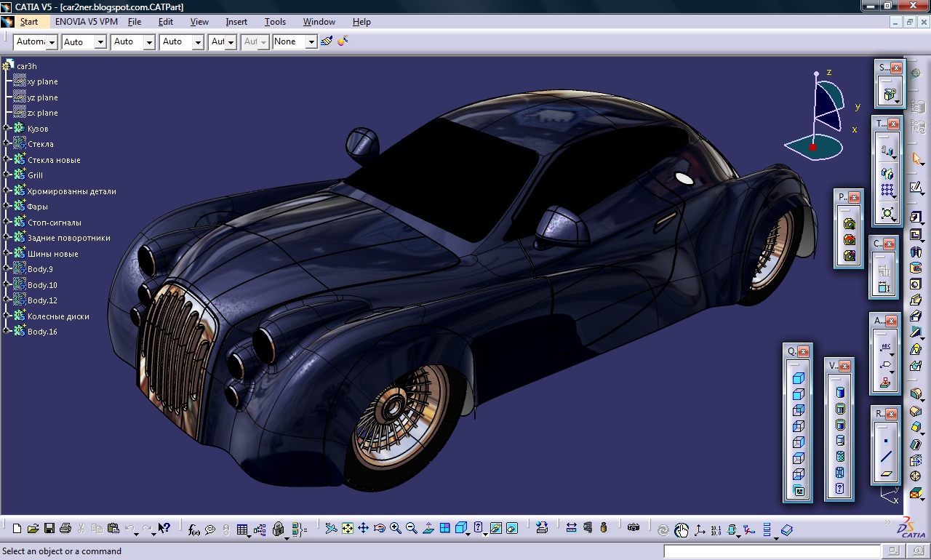Viewport: 931px width, 560px height.
Task: Click the Save file icon
Action: [x=49, y=529]
